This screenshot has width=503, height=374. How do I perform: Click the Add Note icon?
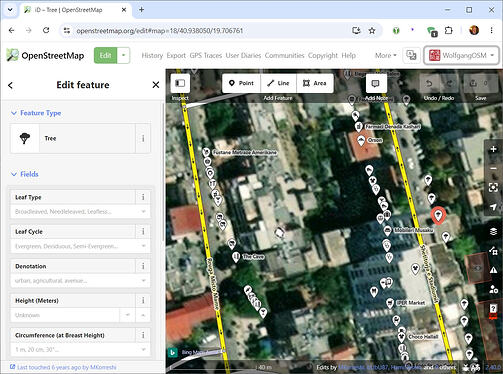coord(376,83)
